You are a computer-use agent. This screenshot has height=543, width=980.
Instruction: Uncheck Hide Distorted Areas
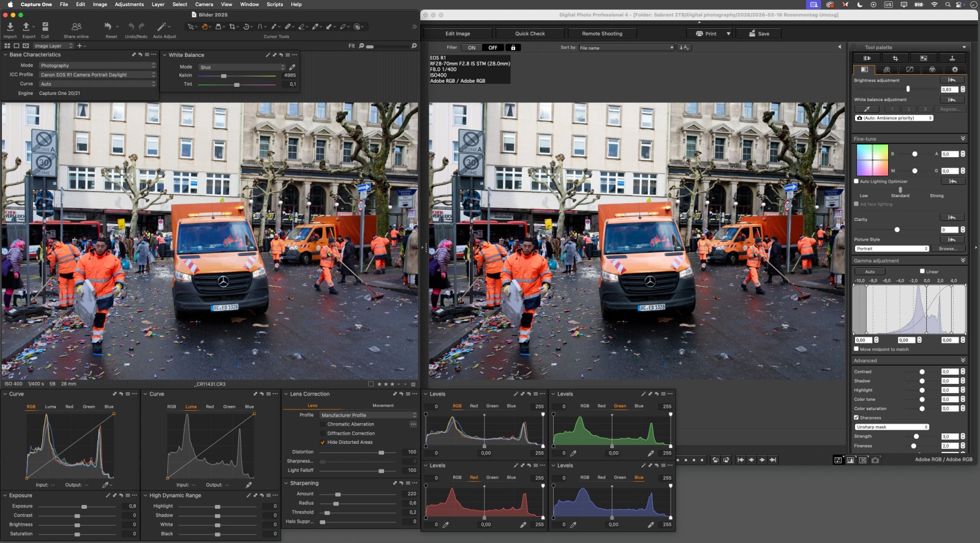coord(323,443)
